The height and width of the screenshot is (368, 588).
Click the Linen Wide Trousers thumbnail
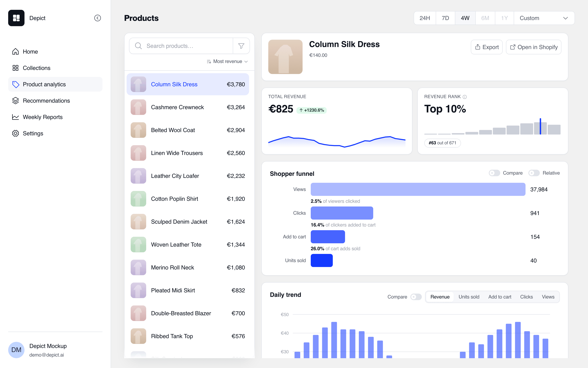coord(138,153)
